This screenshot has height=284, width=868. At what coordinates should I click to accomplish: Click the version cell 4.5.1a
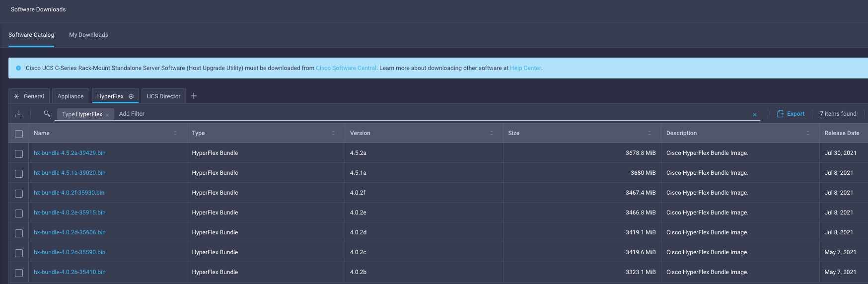tap(358, 173)
